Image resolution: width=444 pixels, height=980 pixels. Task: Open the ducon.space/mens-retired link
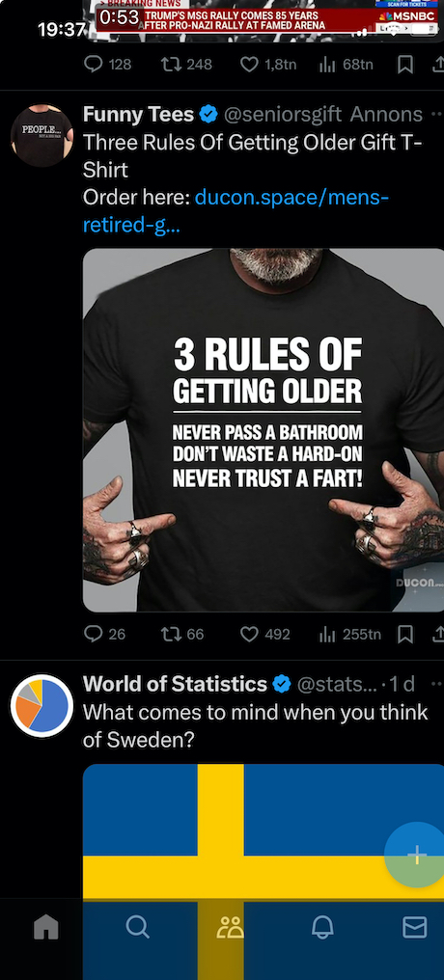pos(236,211)
